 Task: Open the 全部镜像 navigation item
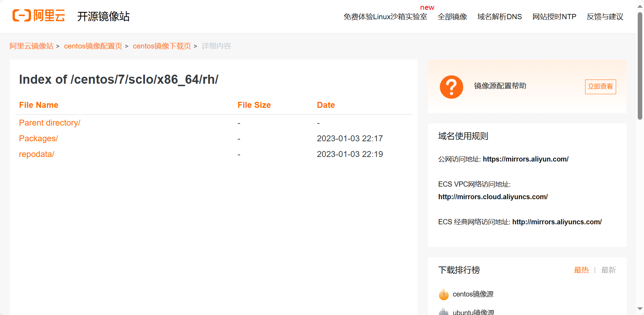[x=452, y=17]
